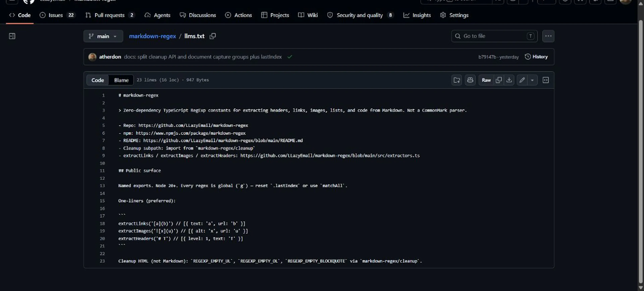The image size is (644, 291).
Task: Copy raw file contents
Action: [x=498, y=80]
